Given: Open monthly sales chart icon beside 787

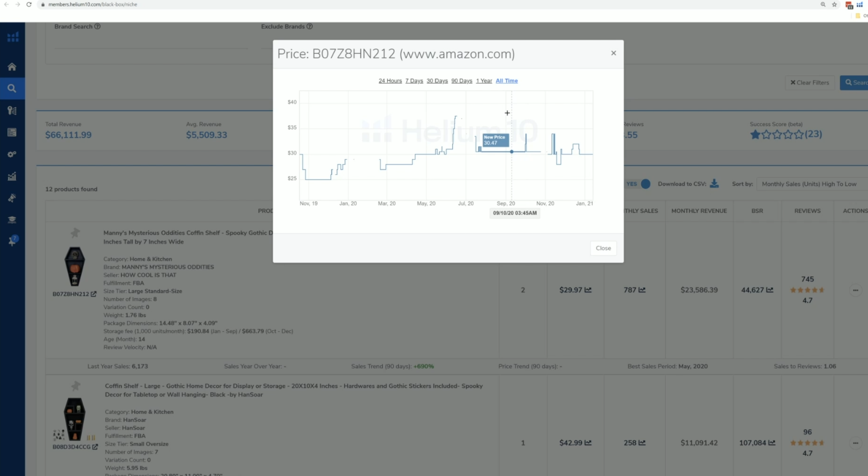Looking at the screenshot, I should pos(642,290).
